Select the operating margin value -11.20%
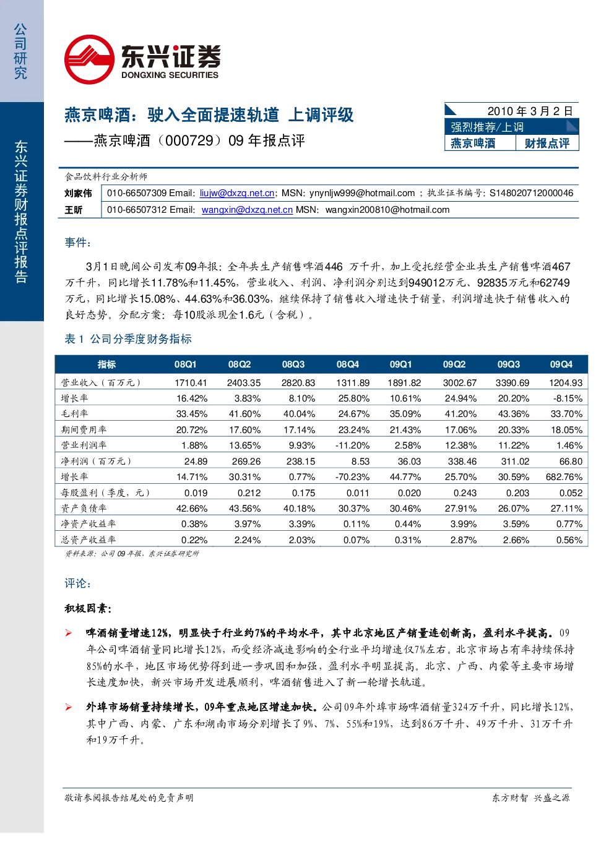The height and width of the screenshot is (868, 614). (x=352, y=445)
